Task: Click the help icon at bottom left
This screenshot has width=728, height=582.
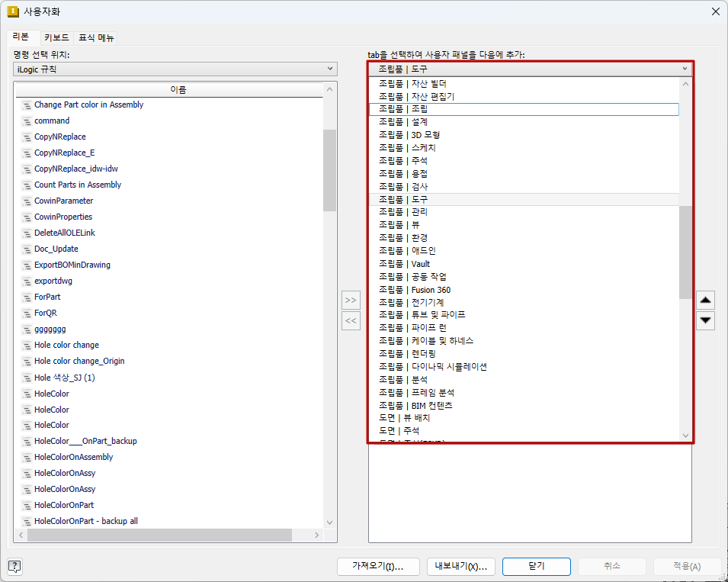Action: [14, 566]
